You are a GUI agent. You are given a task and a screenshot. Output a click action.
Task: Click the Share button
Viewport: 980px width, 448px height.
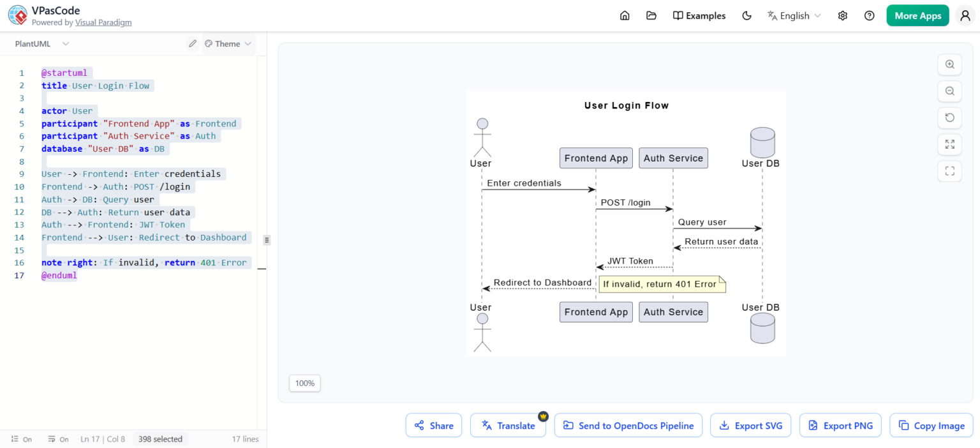pos(434,426)
